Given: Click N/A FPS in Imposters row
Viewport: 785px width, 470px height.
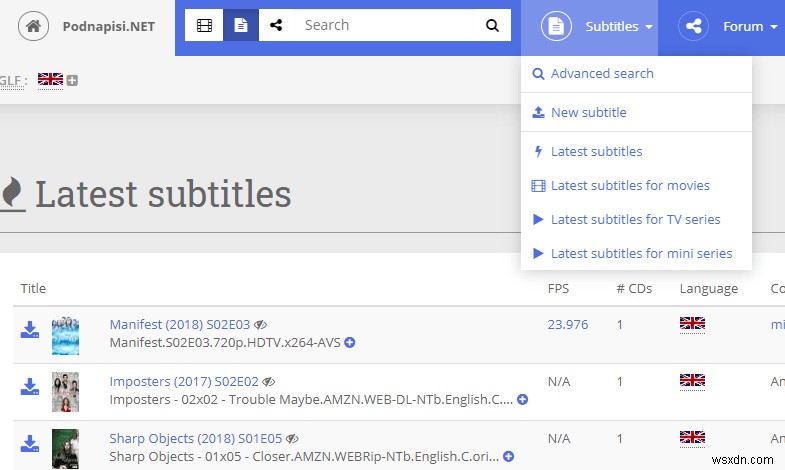Looking at the screenshot, I should coord(559,382).
